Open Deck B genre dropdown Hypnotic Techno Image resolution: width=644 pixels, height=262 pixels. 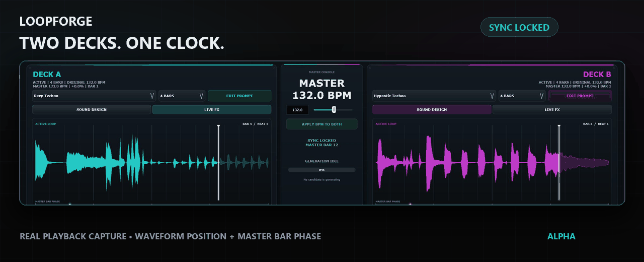[x=434, y=96]
